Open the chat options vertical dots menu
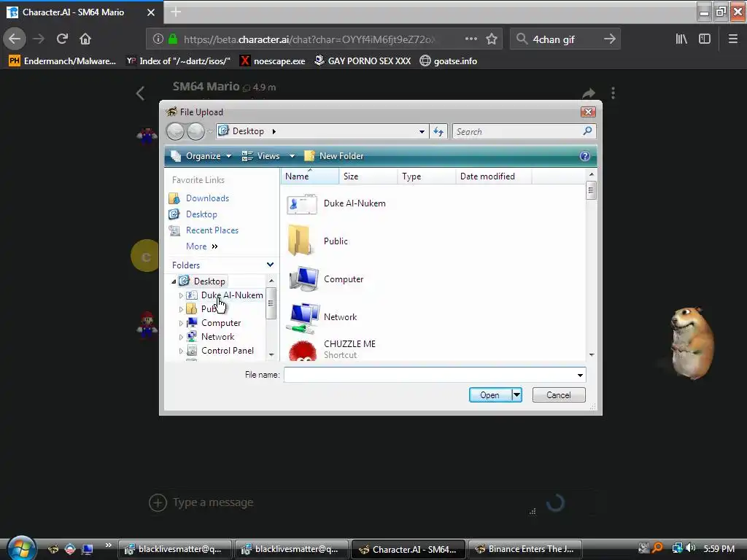 [x=613, y=93]
